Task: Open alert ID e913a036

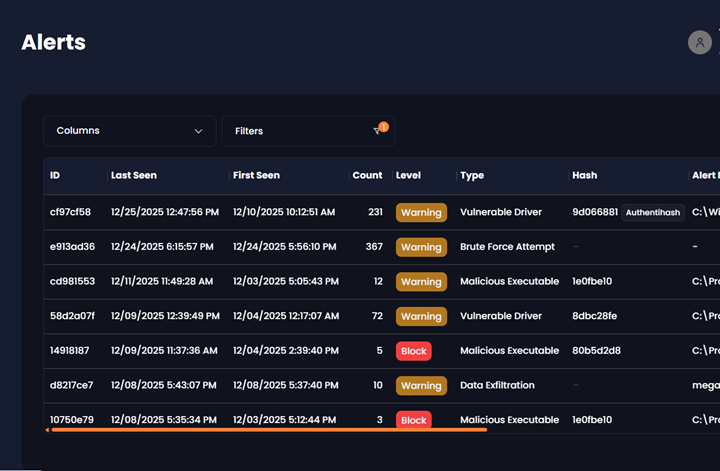Action: point(72,247)
